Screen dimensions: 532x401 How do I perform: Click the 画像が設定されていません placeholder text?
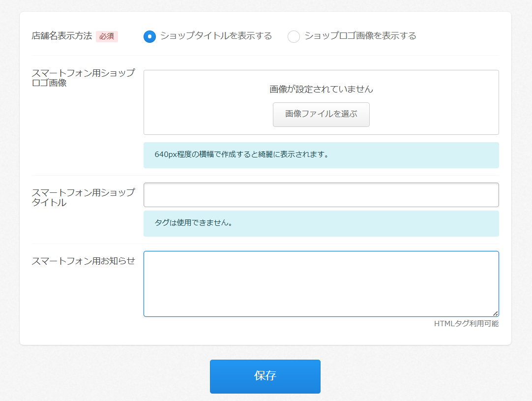[321, 90]
